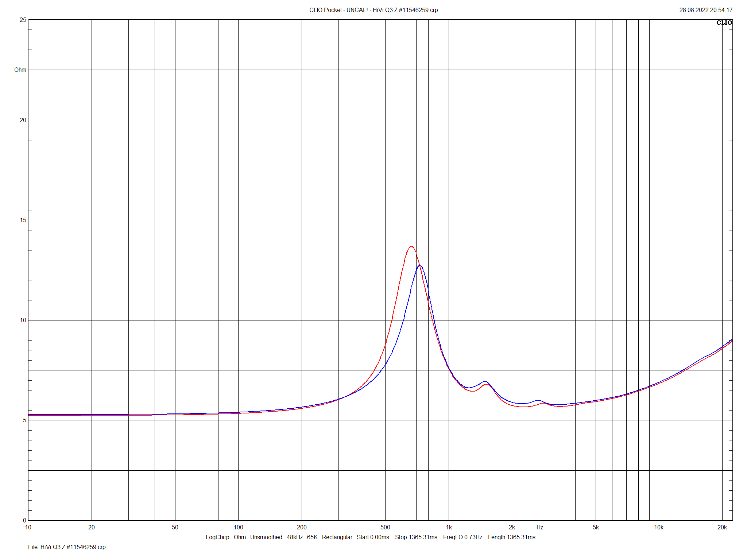Click the red curve's impedance peak

pos(411,246)
